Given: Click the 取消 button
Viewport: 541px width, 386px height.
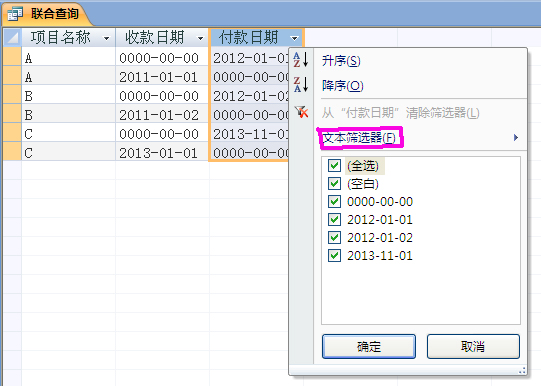Looking at the screenshot, I should (473, 346).
